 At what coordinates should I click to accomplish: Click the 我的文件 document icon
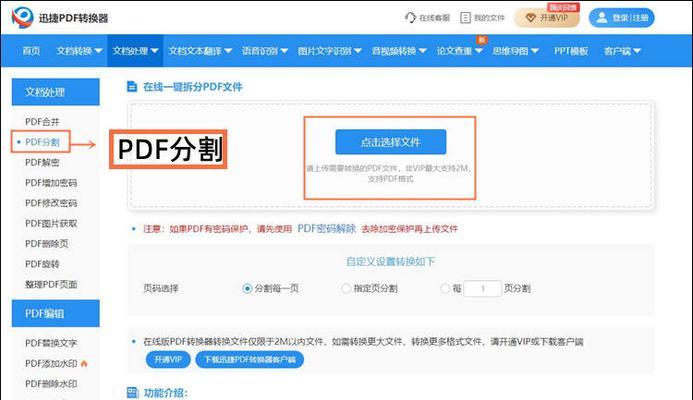465,18
